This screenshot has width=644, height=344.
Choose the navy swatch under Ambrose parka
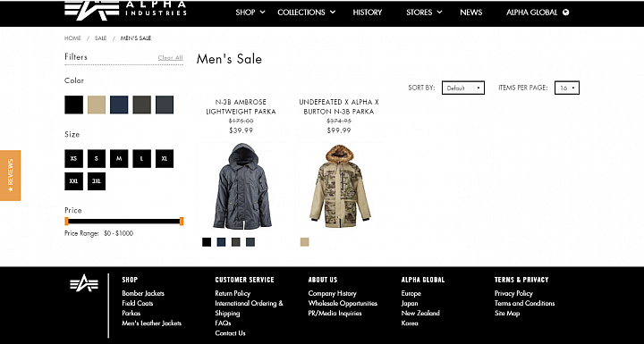pos(222,242)
